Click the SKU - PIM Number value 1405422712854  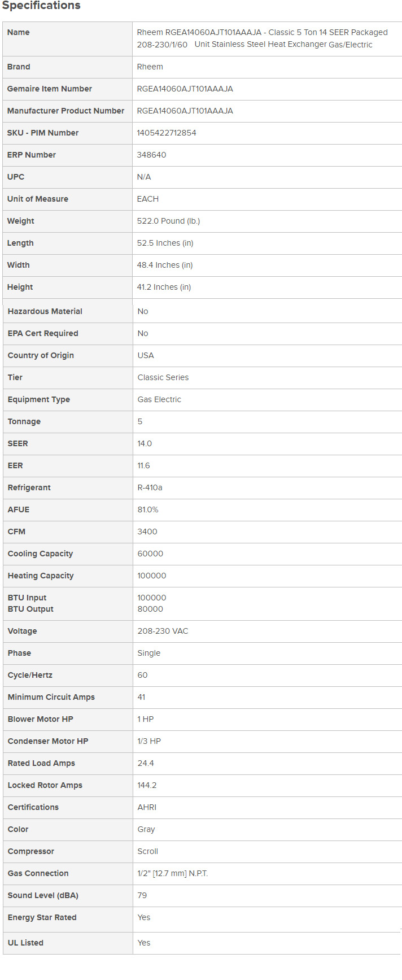[167, 133]
